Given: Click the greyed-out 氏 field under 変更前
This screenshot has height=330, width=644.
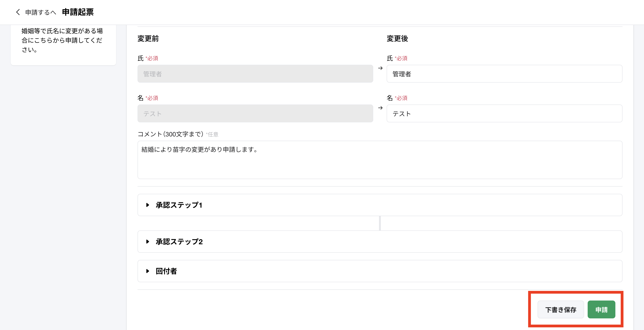Looking at the screenshot, I should click(255, 74).
